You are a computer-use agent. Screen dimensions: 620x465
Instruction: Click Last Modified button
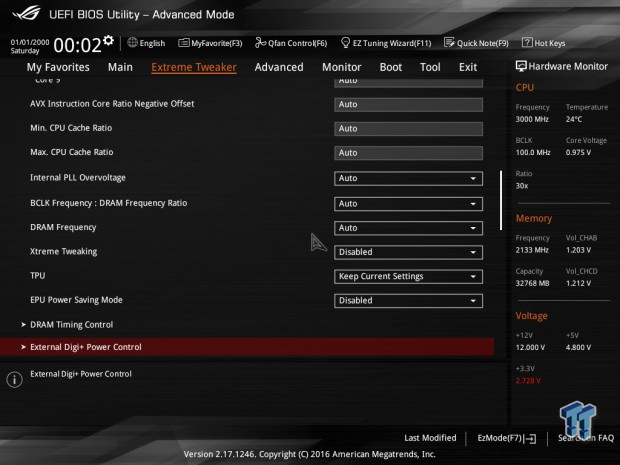(x=430, y=438)
